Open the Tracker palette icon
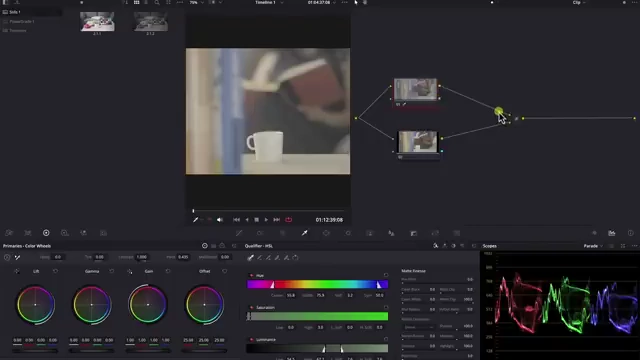The width and height of the screenshot is (640, 360). pos(348,233)
